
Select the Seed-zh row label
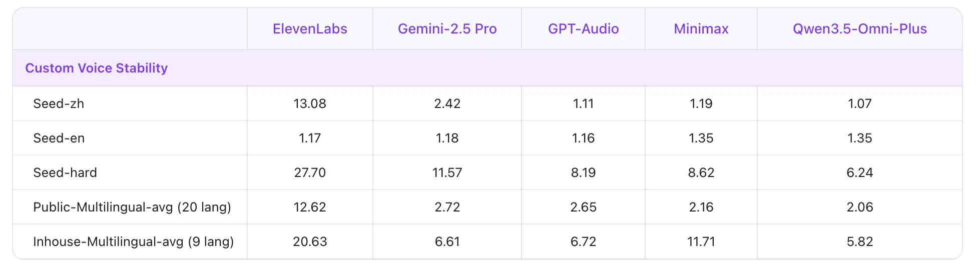[x=59, y=103]
